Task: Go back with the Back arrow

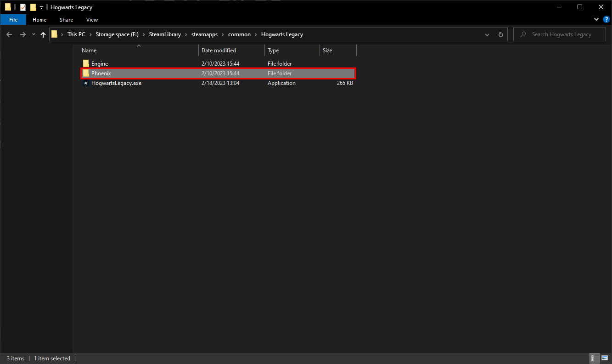Action: 9,34
